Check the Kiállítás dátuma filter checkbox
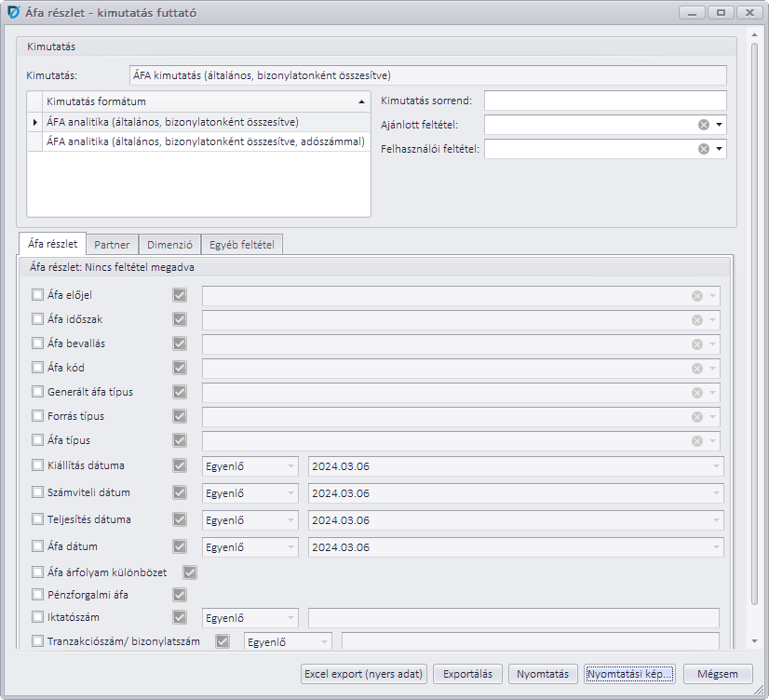Viewport: 769px width, 700px height. click(x=37, y=465)
